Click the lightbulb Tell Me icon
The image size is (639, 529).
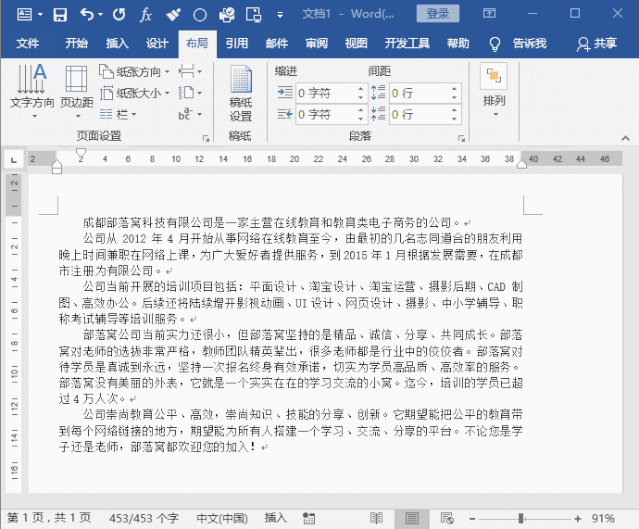click(494, 44)
